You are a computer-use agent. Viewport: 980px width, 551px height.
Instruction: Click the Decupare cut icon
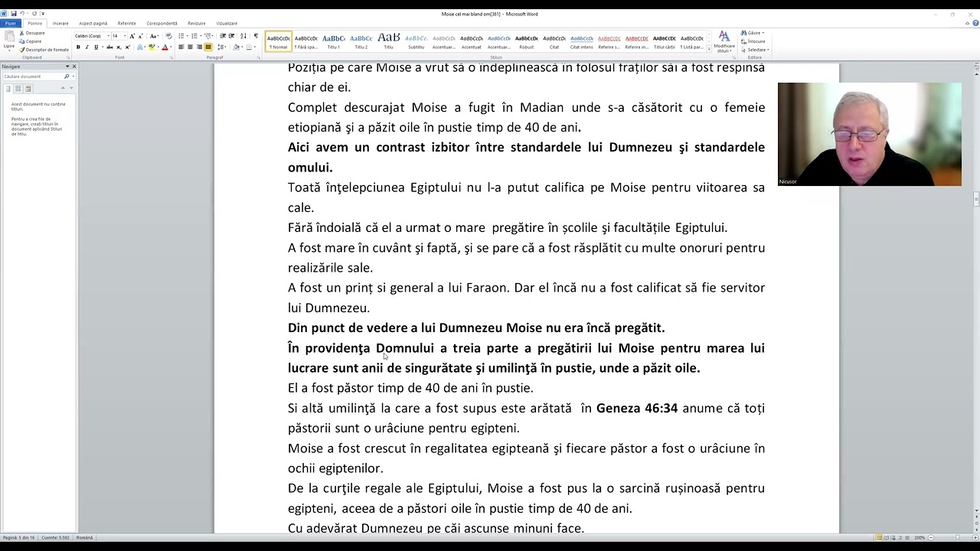click(34, 33)
